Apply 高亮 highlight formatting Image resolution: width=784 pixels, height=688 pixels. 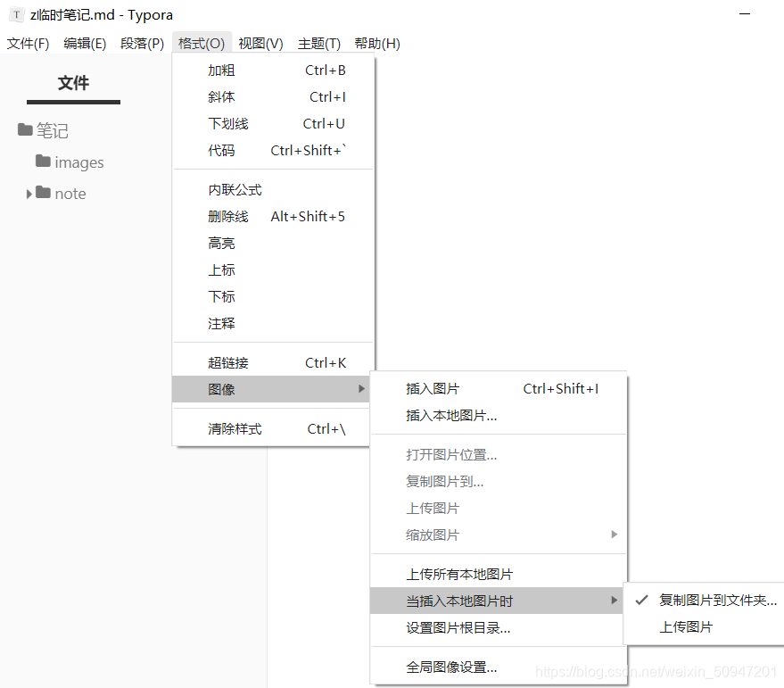pyautogui.click(x=273, y=244)
